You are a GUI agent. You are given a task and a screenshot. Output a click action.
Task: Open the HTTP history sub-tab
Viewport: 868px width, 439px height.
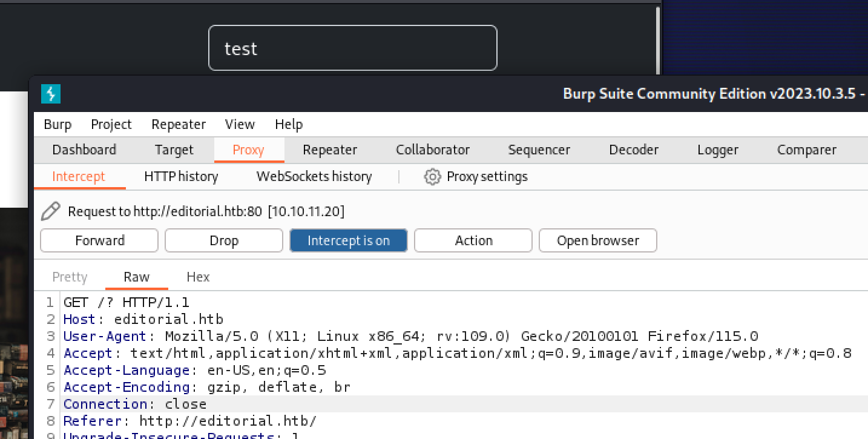click(x=181, y=177)
